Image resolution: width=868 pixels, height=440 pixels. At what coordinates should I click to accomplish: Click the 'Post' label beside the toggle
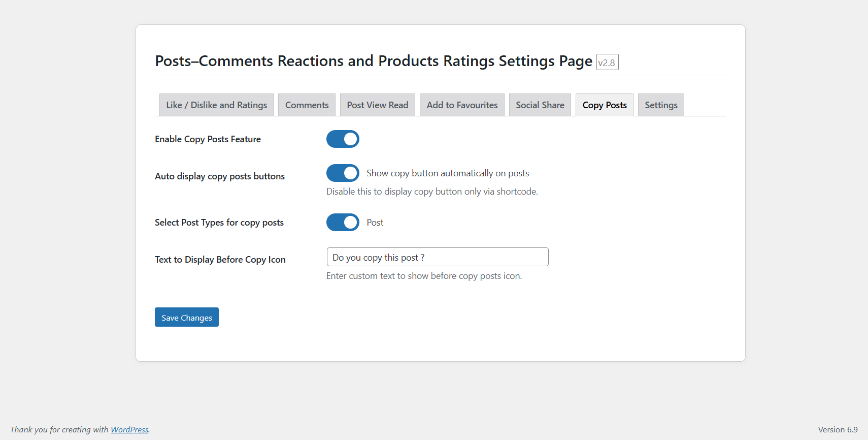pos(375,223)
